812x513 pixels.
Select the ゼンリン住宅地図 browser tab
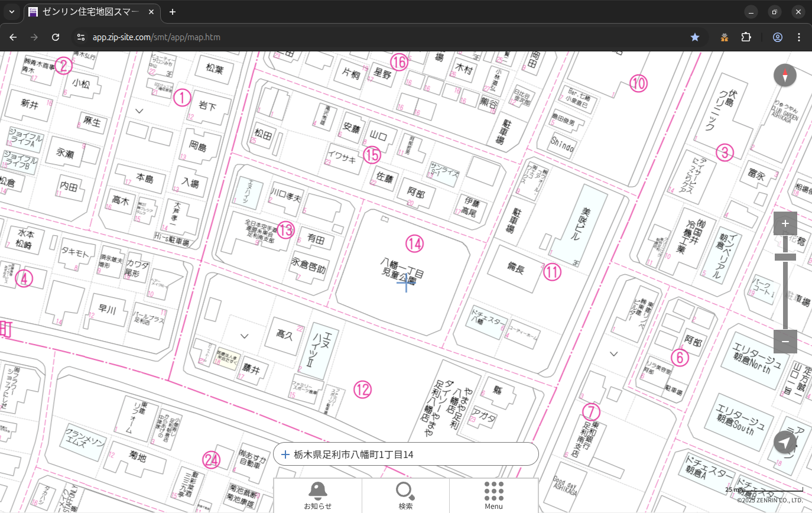pos(89,12)
